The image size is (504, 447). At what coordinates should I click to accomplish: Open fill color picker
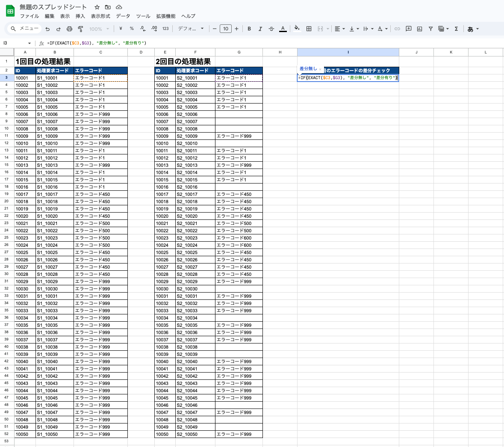pos(297,29)
